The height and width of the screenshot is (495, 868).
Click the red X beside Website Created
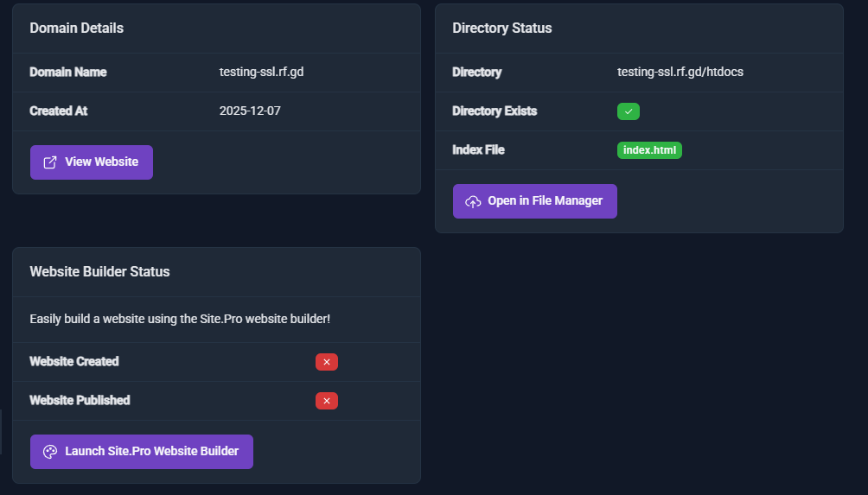pyautogui.click(x=326, y=362)
